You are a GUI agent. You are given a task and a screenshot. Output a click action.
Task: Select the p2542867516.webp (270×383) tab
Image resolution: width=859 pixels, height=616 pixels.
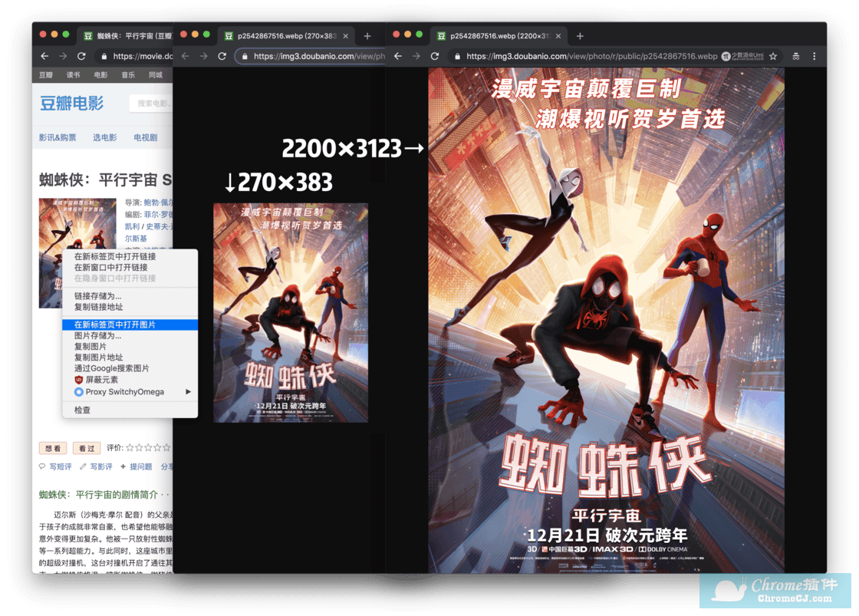[286, 36]
